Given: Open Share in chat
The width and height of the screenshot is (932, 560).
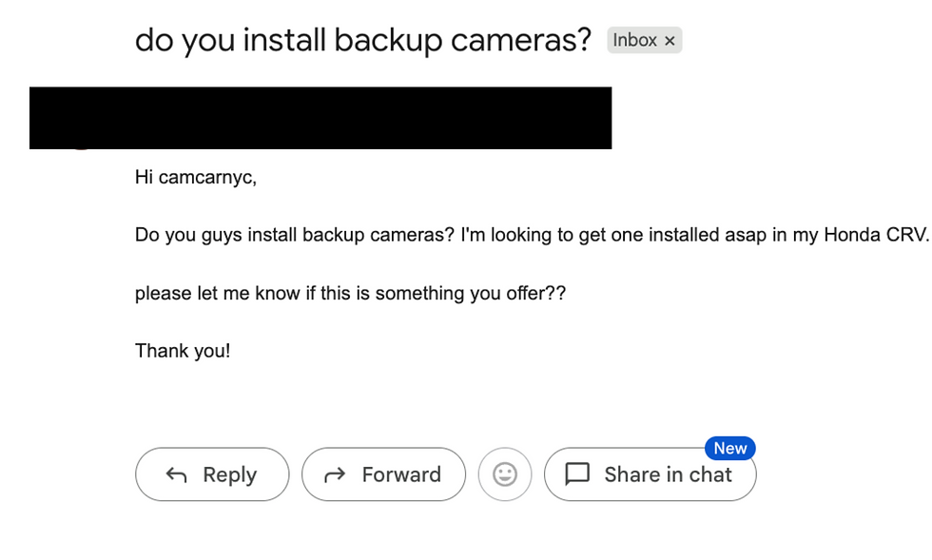Looking at the screenshot, I should (x=650, y=474).
